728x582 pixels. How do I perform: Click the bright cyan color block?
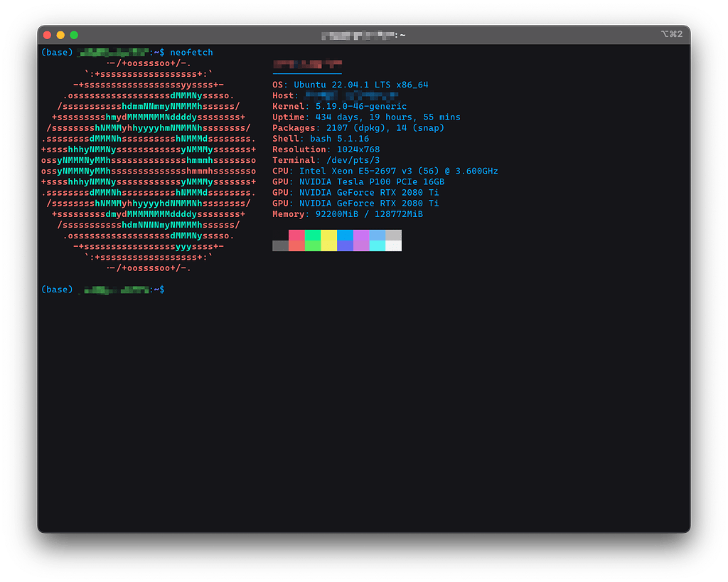tap(378, 245)
